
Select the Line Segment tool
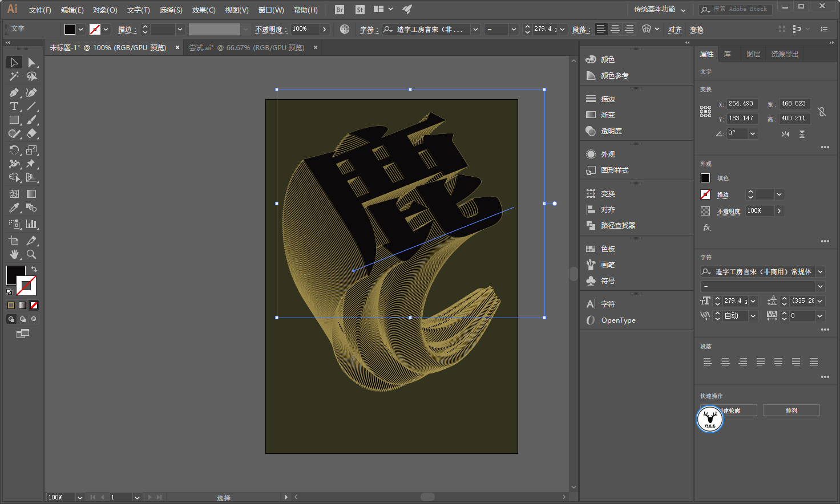[31, 106]
